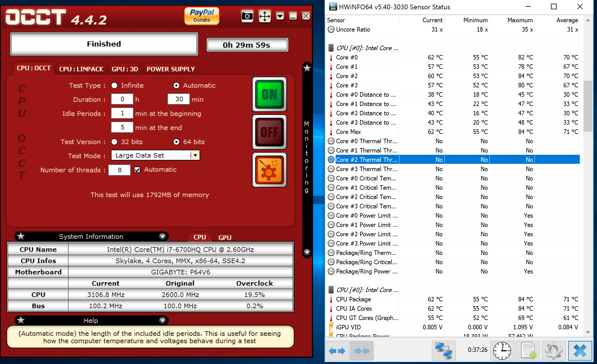Switch to the CPU : LINPACK tab

(81, 69)
